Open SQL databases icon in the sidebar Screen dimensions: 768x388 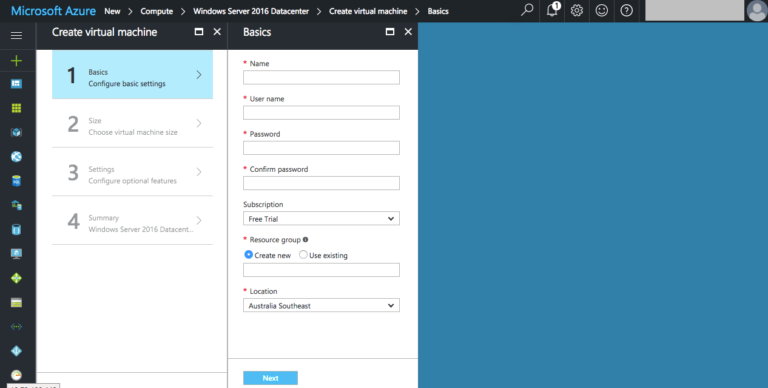[x=16, y=181]
